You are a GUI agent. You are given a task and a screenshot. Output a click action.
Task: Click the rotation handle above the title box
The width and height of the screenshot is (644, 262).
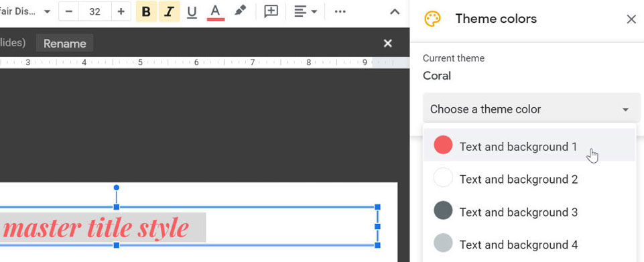(116, 188)
